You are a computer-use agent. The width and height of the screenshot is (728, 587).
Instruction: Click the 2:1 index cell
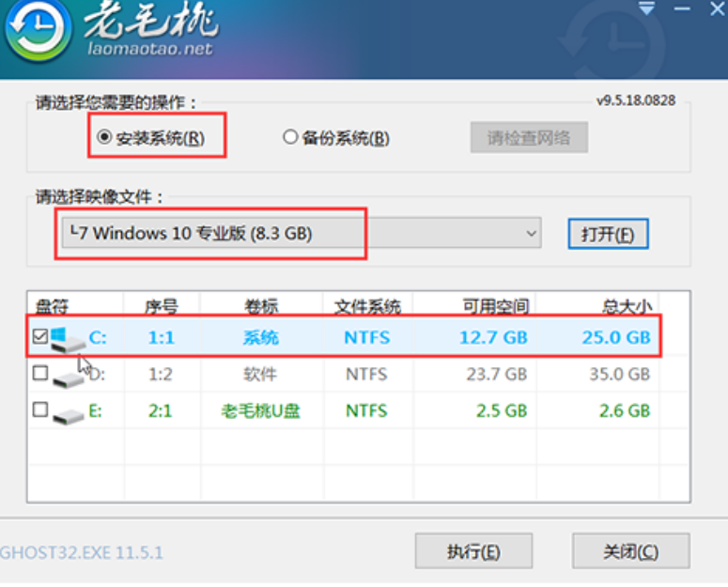click(x=161, y=410)
